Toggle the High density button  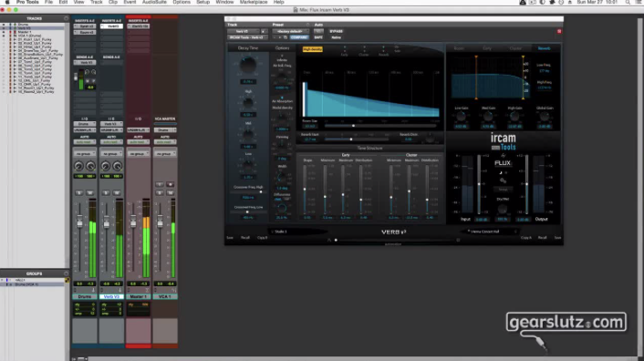tap(313, 49)
